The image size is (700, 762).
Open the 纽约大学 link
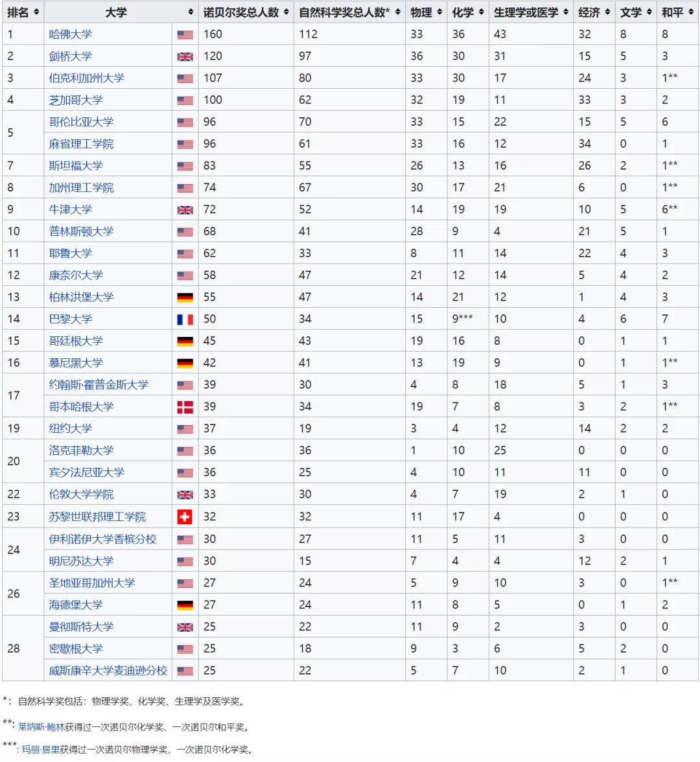(x=71, y=429)
